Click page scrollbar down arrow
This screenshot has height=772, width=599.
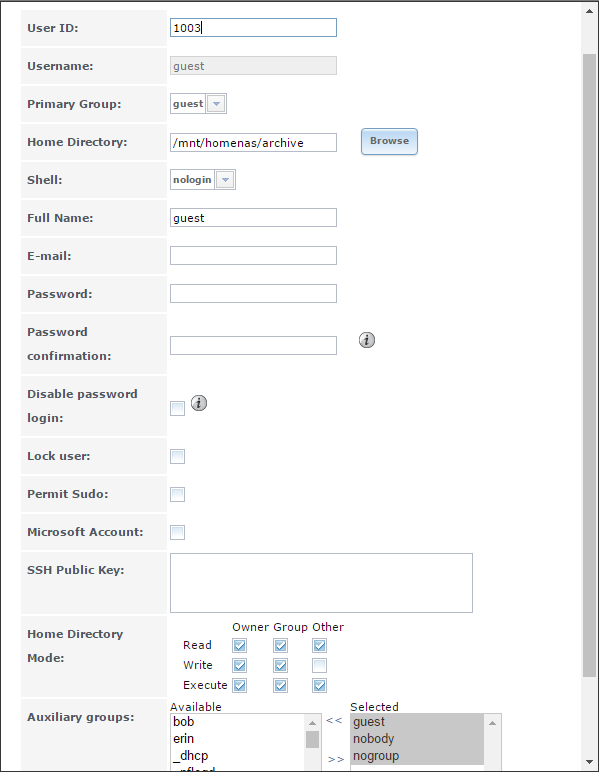point(589,762)
